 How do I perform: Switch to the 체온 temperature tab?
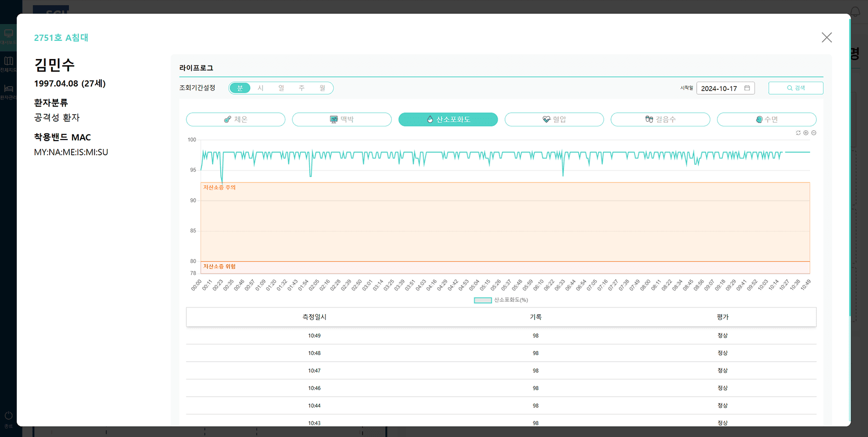236,120
